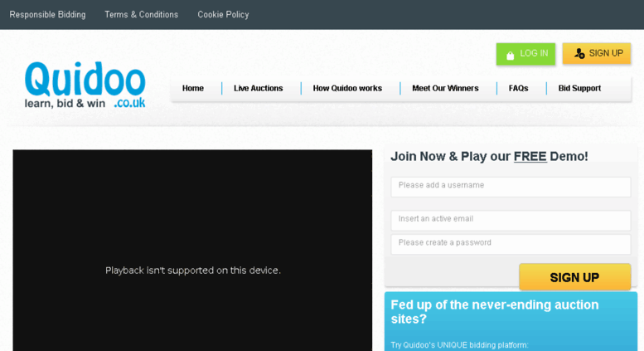Focus the create password field
The width and height of the screenshot is (644, 351).
[x=511, y=244]
